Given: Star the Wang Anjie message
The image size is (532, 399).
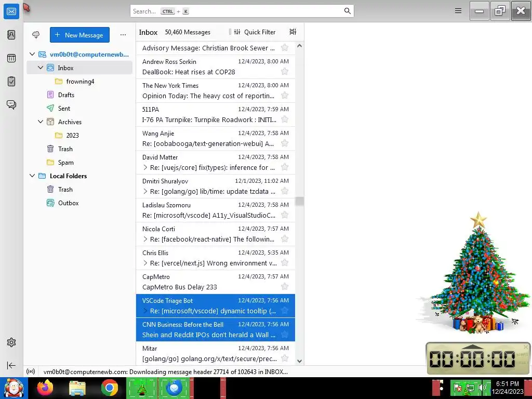Looking at the screenshot, I should click(x=285, y=143).
